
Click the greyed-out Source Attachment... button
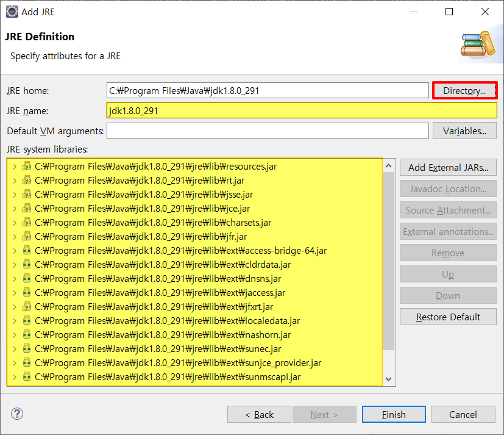pyautogui.click(x=448, y=210)
